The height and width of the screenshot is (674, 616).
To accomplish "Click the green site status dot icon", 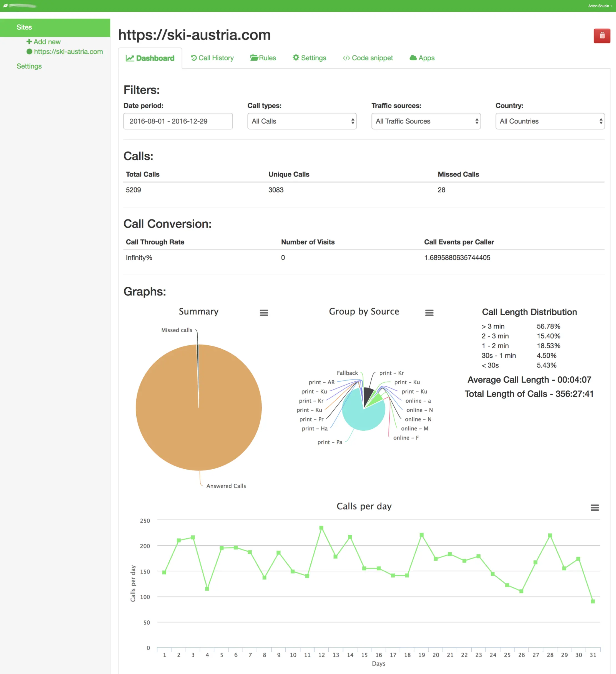I will coord(29,51).
